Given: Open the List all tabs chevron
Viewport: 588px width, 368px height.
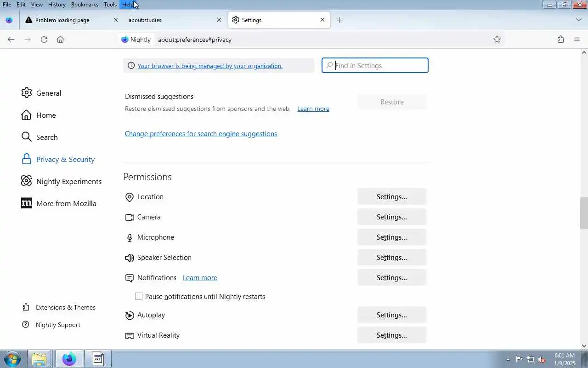Looking at the screenshot, I should pos(578,20).
